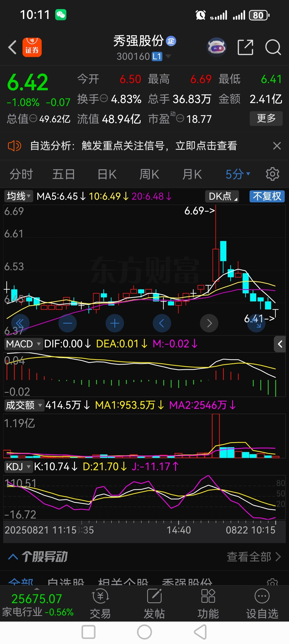Tap the MA5:6.45 readout

tap(61, 196)
